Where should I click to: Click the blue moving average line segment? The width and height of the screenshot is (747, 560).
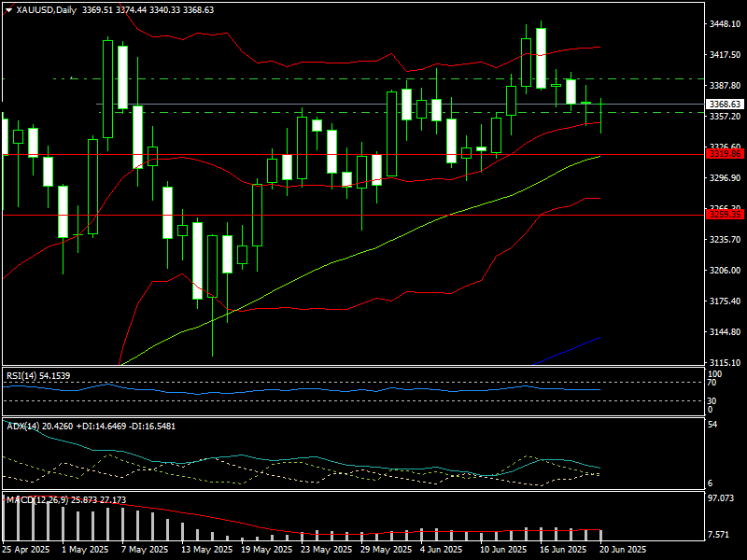coord(570,350)
